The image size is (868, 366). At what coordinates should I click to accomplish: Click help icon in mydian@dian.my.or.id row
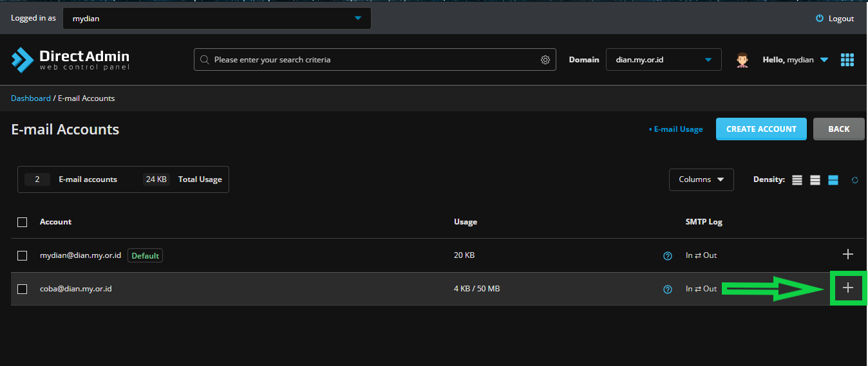668,256
